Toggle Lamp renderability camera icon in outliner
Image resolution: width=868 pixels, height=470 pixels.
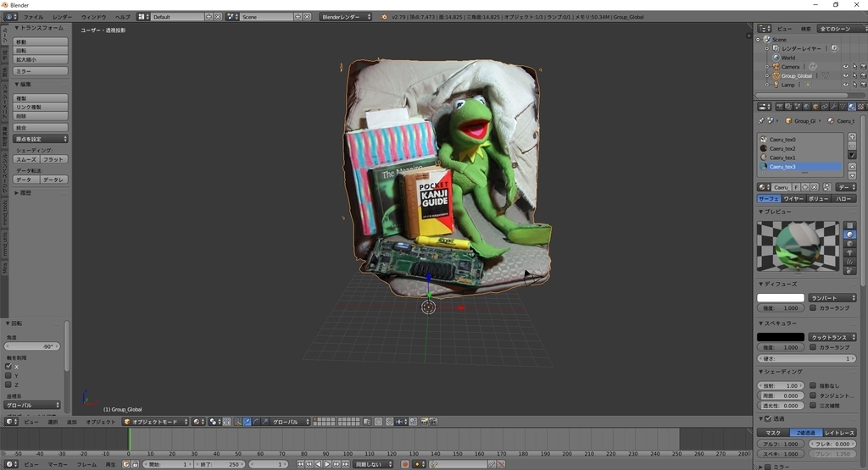864,85
